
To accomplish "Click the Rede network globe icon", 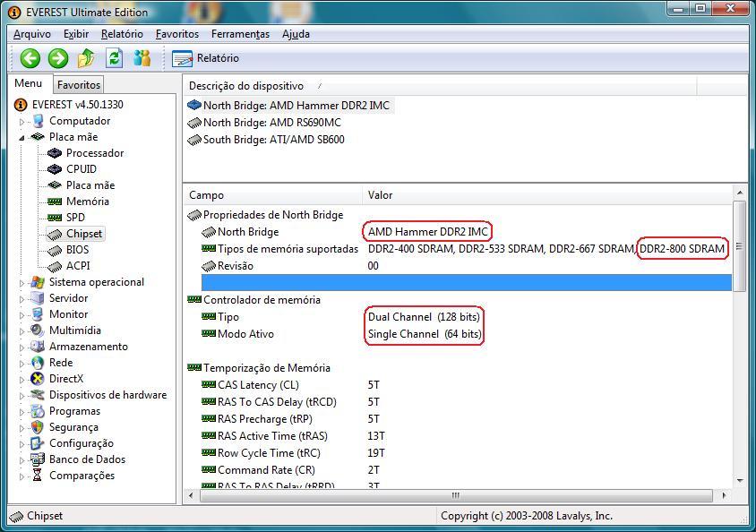I will (x=38, y=363).
